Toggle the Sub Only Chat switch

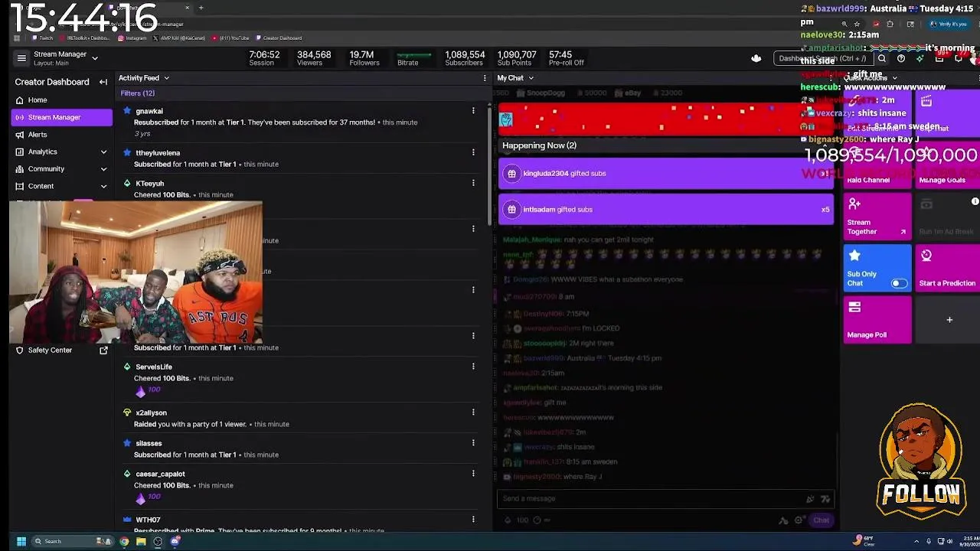click(x=899, y=283)
